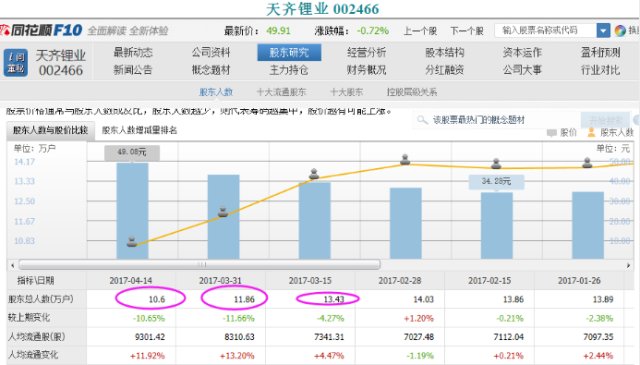Click the blue 问董秘 badge icon
640x365 pixels.
16,62
